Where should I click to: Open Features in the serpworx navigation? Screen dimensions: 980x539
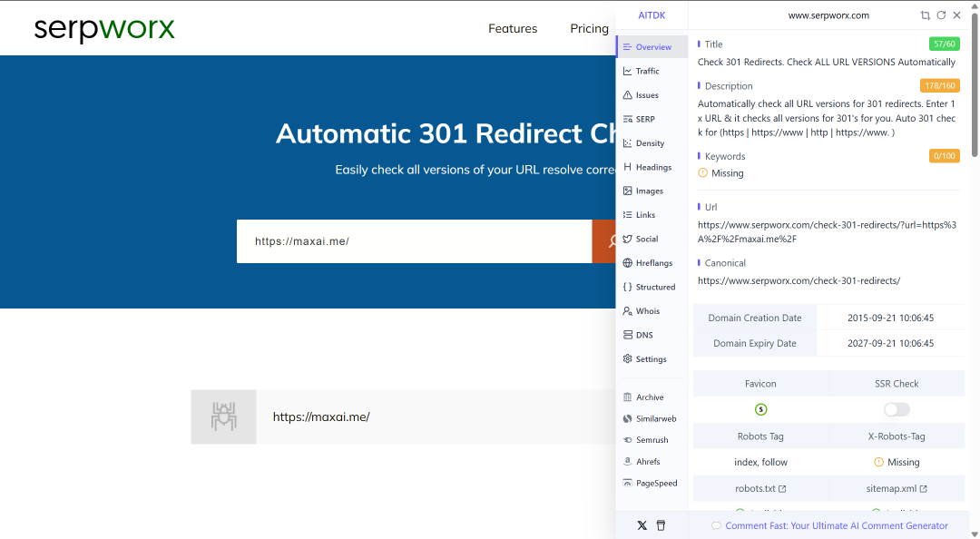tap(513, 28)
